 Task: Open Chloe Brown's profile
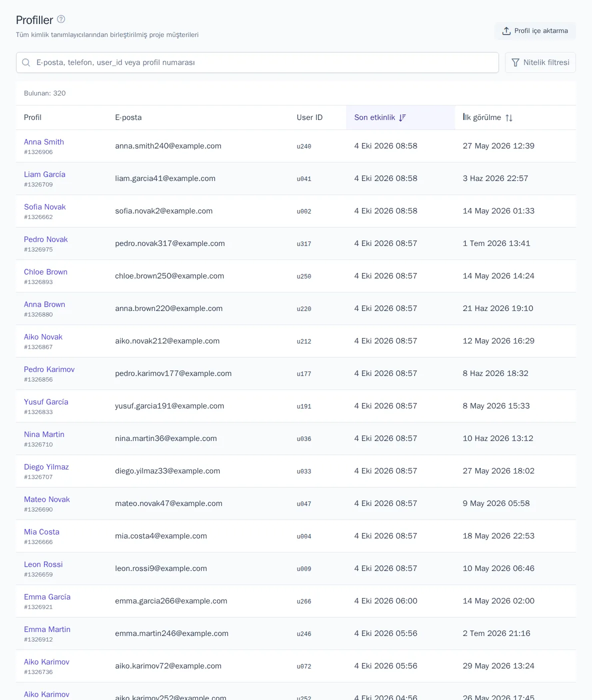point(45,272)
